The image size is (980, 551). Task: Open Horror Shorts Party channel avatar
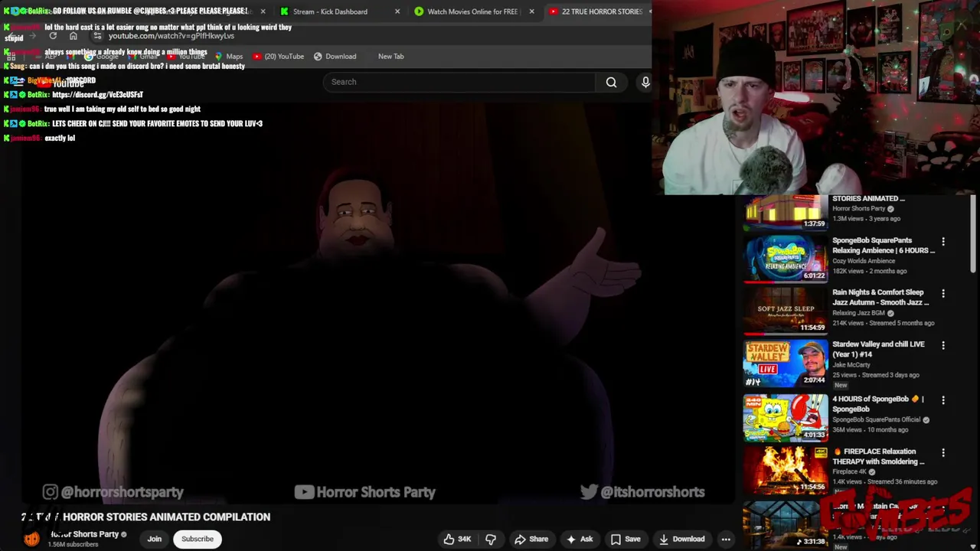[x=31, y=539]
